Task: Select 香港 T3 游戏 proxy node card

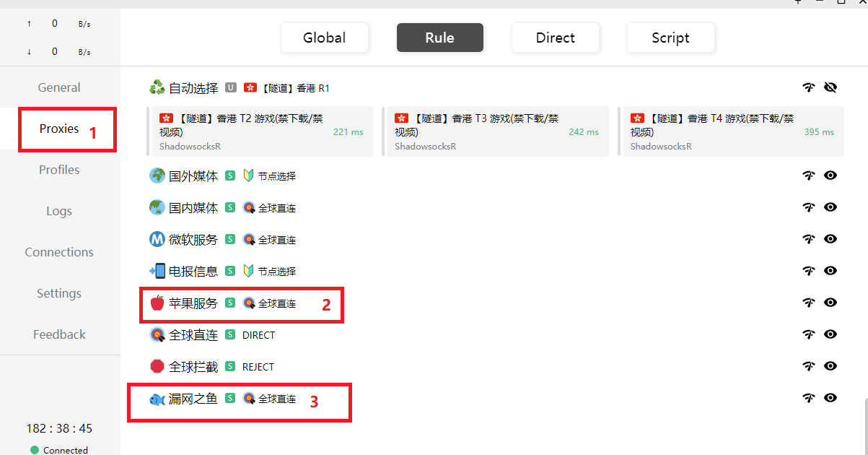Action: 497,131
